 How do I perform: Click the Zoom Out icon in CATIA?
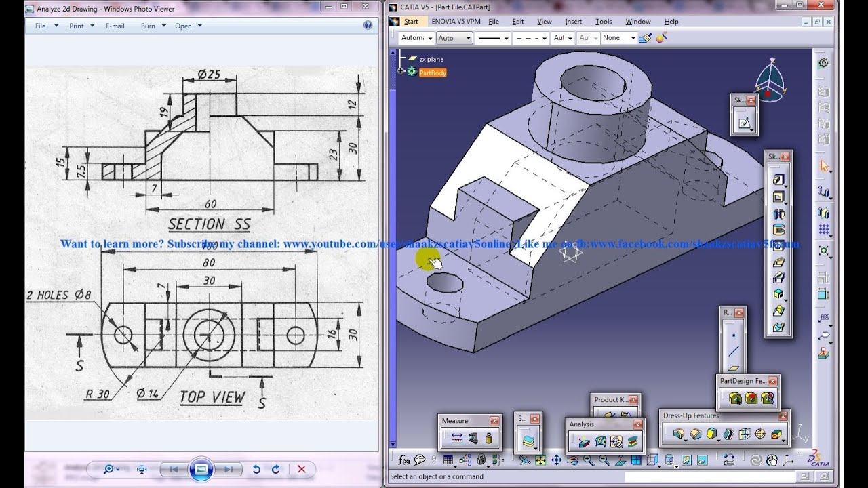(604, 460)
